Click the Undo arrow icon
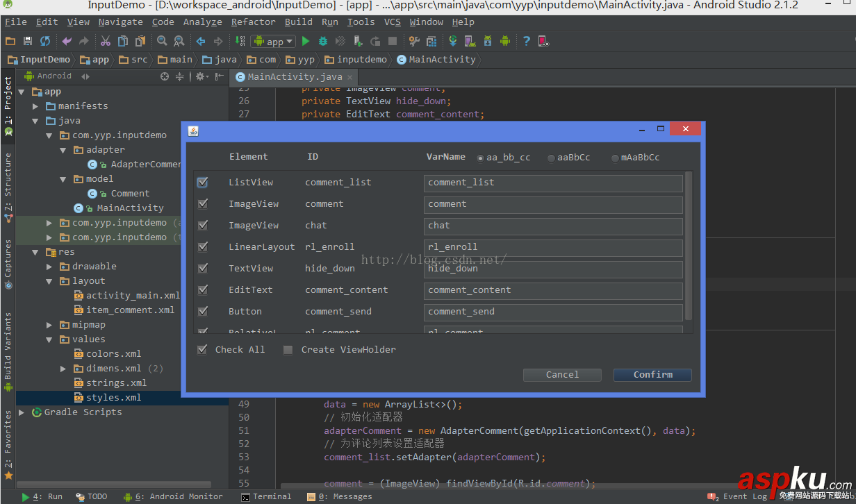 click(67, 42)
